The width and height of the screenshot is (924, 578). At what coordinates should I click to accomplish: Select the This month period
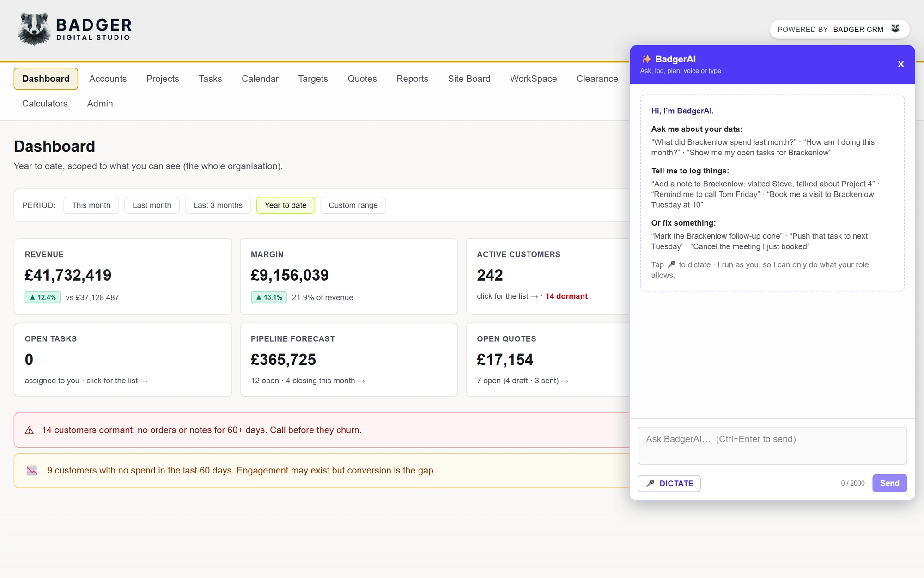[x=91, y=205]
